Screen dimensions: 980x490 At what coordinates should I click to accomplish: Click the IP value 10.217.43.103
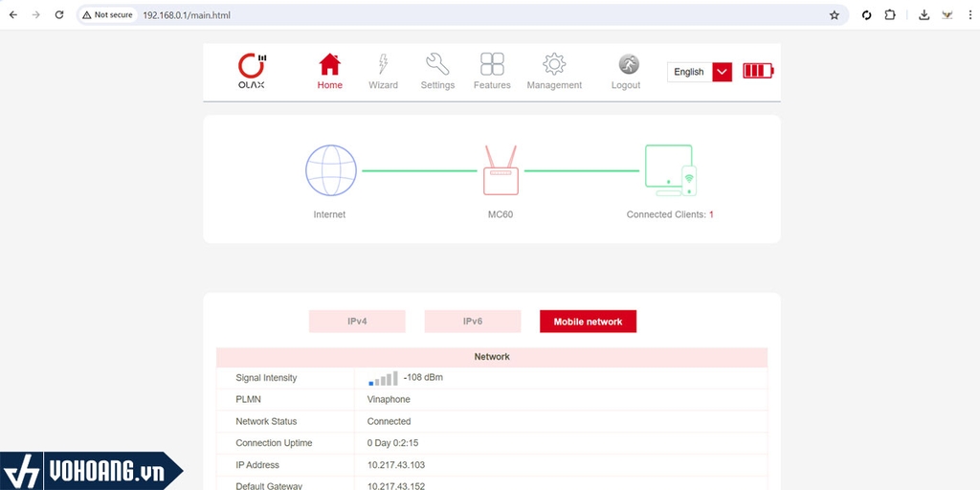tap(395, 465)
